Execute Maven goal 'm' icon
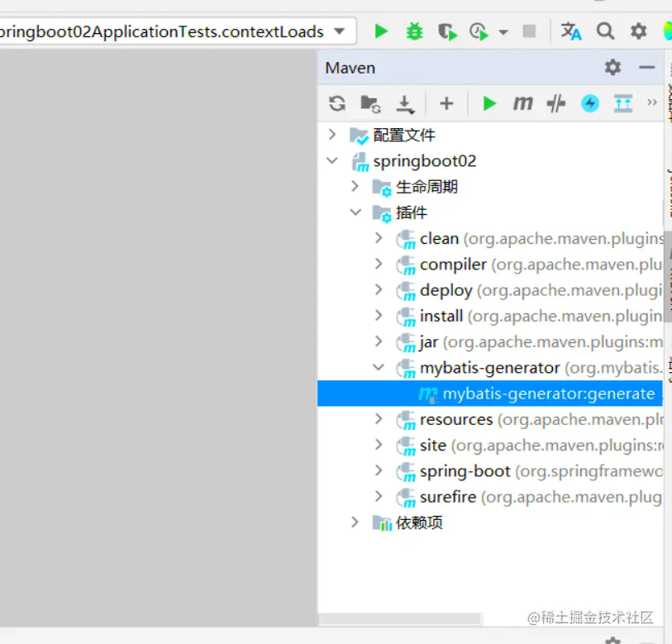 523,103
